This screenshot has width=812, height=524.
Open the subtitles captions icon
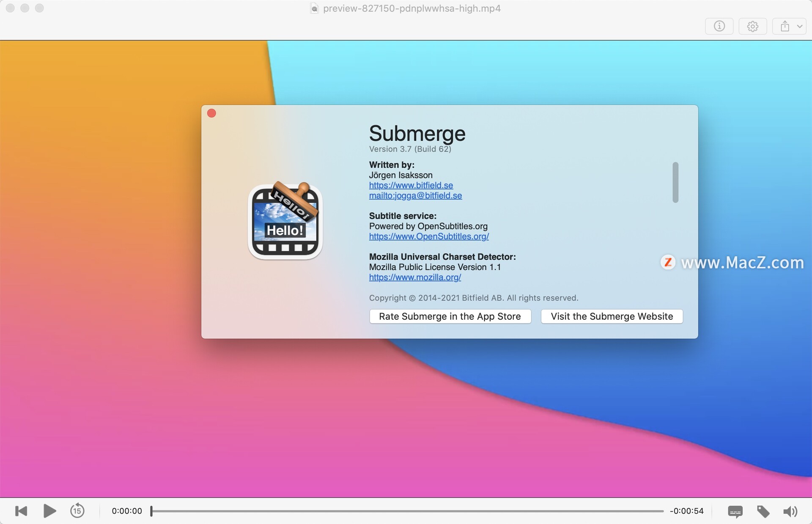point(735,511)
